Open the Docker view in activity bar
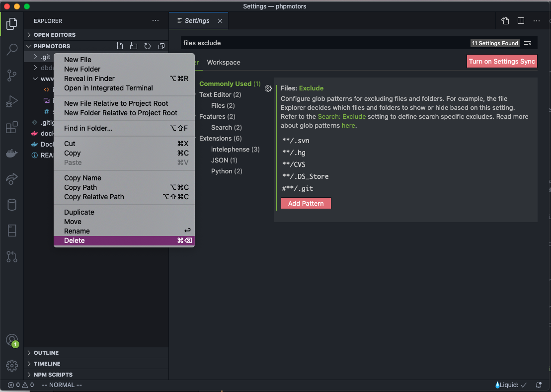 (11, 153)
